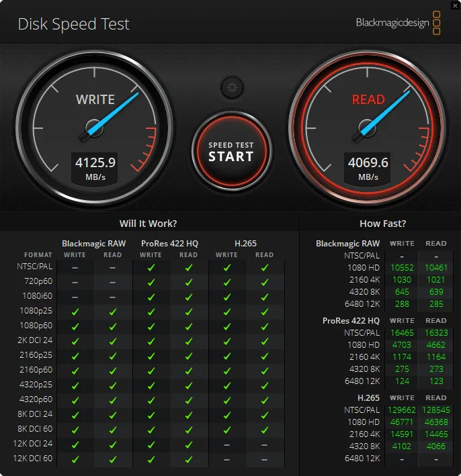Click the 8K DCI 24 format row label

(35, 414)
